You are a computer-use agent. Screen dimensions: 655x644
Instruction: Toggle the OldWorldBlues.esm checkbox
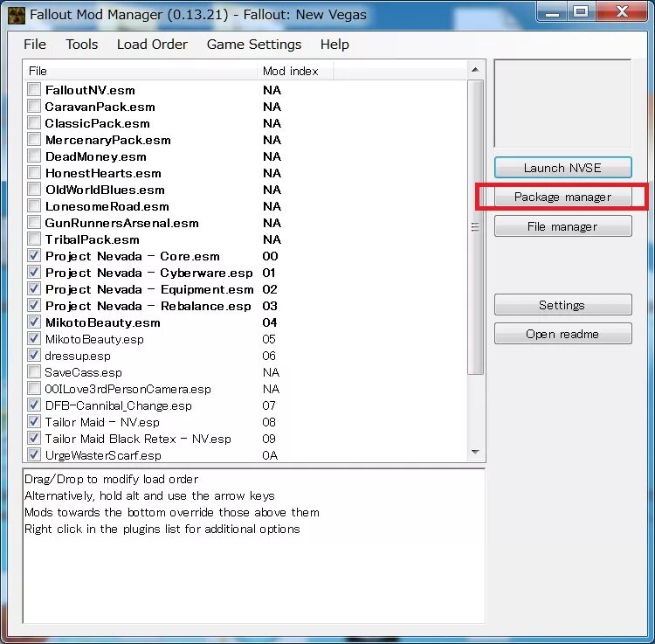click(x=34, y=189)
